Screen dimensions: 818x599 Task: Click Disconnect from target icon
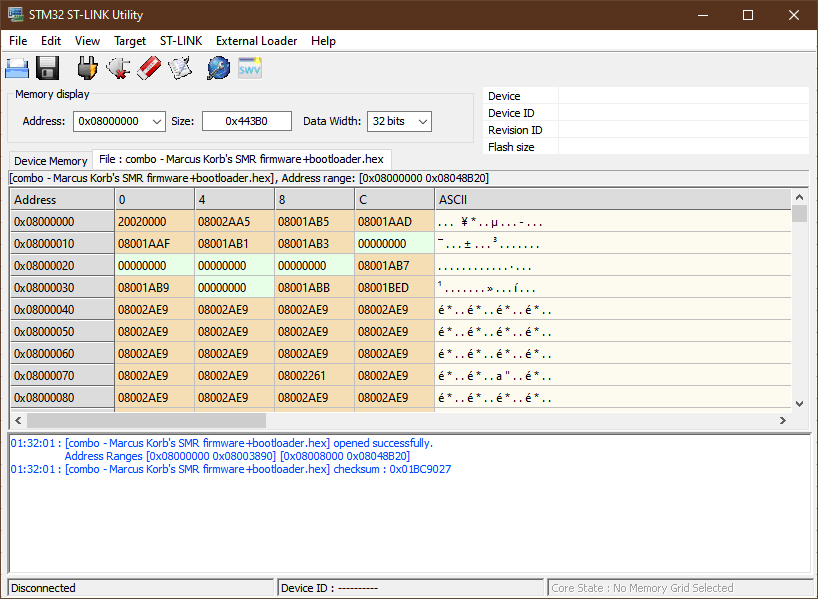[118, 68]
